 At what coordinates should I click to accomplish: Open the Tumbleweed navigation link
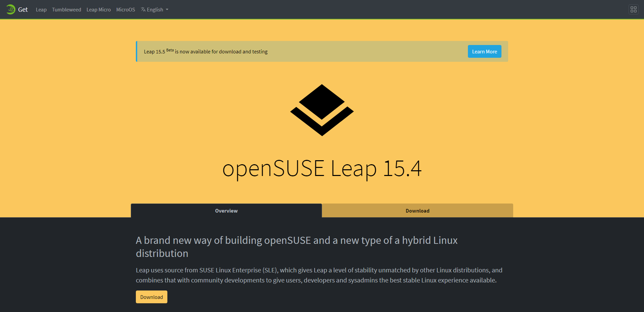tap(66, 9)
